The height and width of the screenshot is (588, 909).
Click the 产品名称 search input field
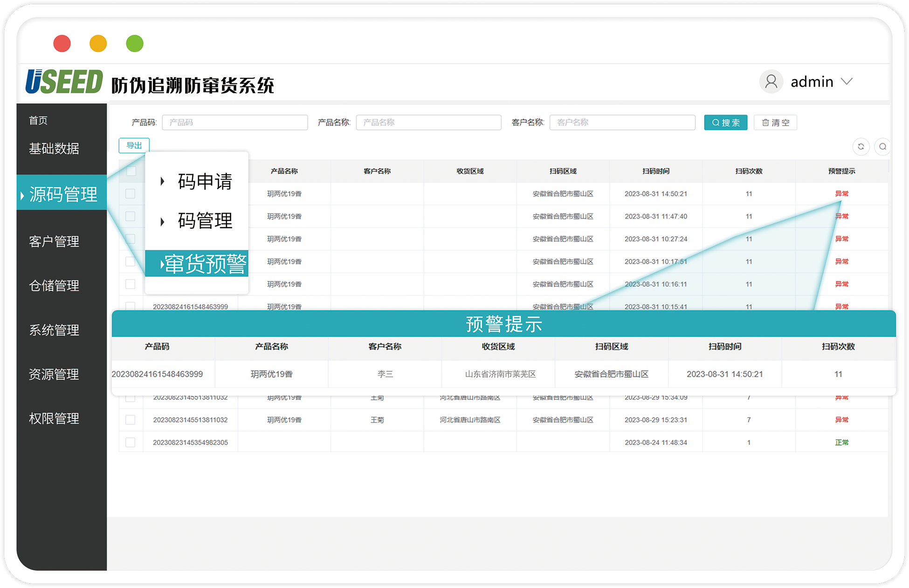(428, 123)
